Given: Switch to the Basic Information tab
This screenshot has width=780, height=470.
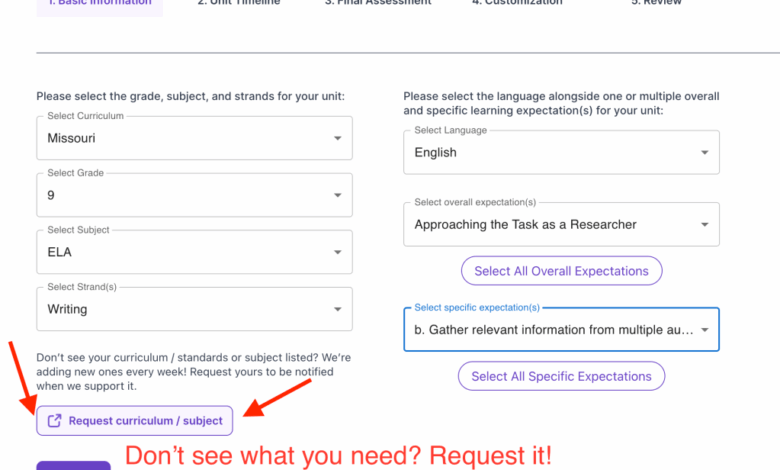Looking at the screenshot, I should [x=99, y=4].
